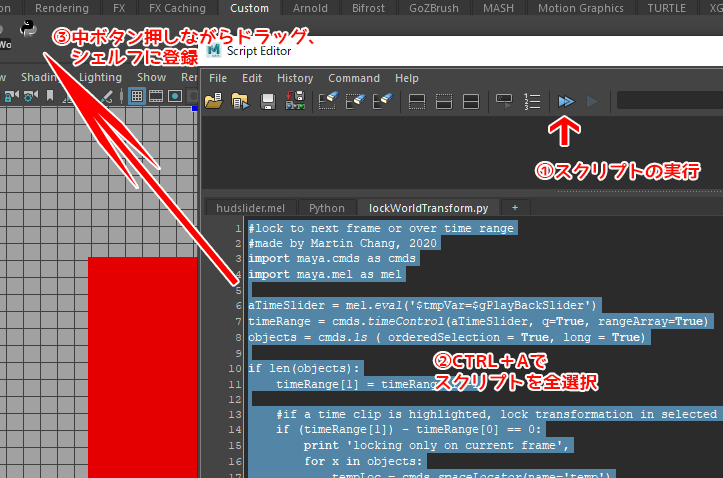
Task: Add a new script tab with plus
Action: pos(515,208)
